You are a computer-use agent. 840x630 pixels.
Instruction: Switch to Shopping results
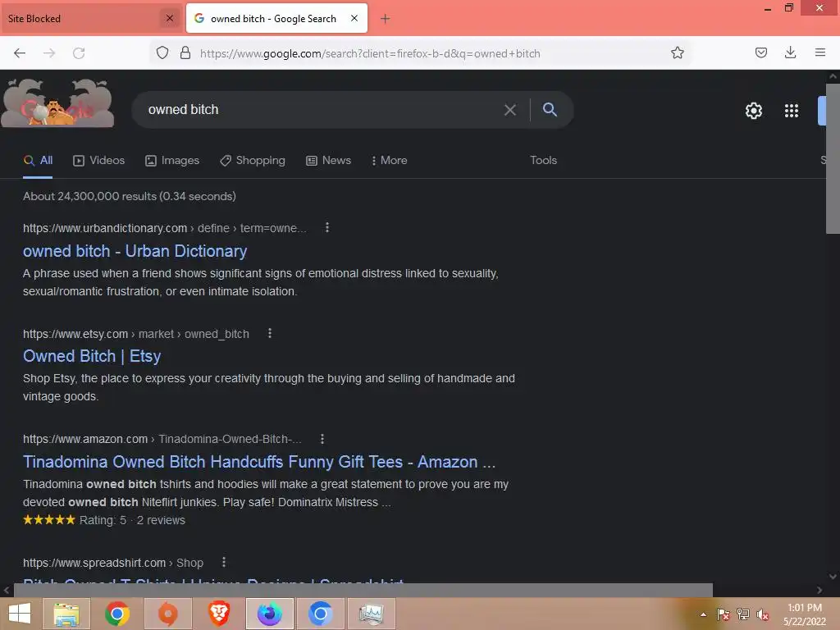(x=253, y=160)
